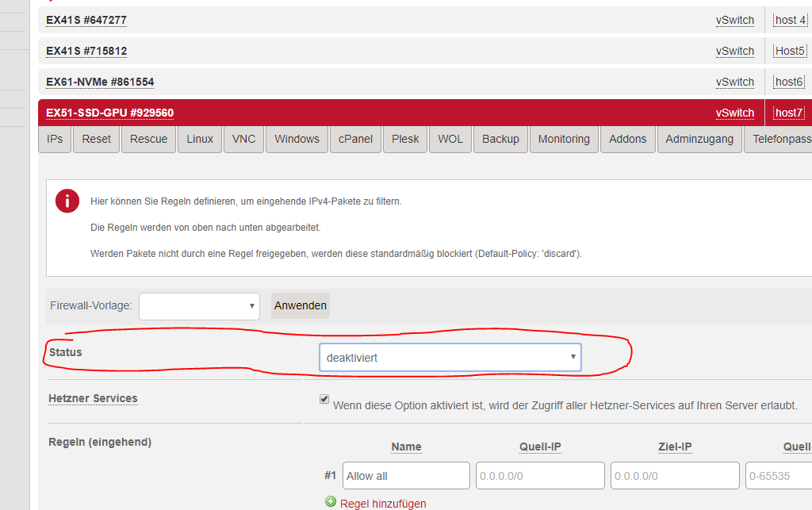Click the host6 server name link
The height and width of the screenshot is (510, 812).
point(789,82)
